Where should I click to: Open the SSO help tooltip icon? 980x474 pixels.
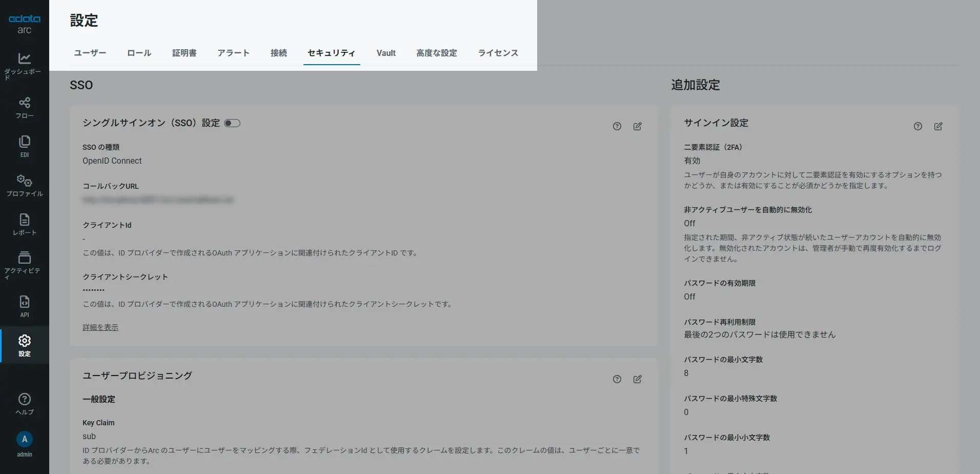pyautogui.click(x=617, y=126)
